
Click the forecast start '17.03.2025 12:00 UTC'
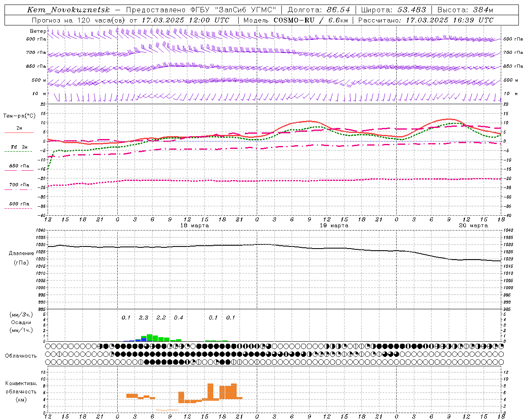tap(185, 20)
